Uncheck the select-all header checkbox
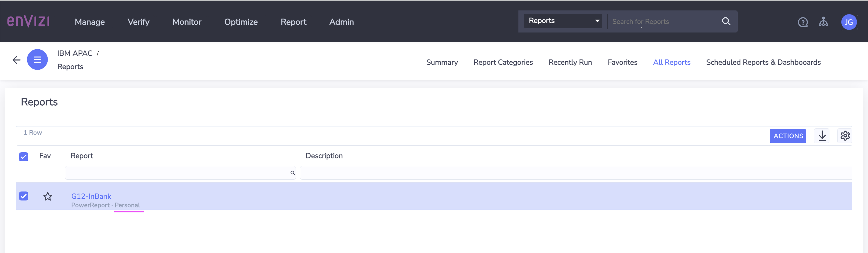Screen dimensions: 868x253 tap(23, 157)
